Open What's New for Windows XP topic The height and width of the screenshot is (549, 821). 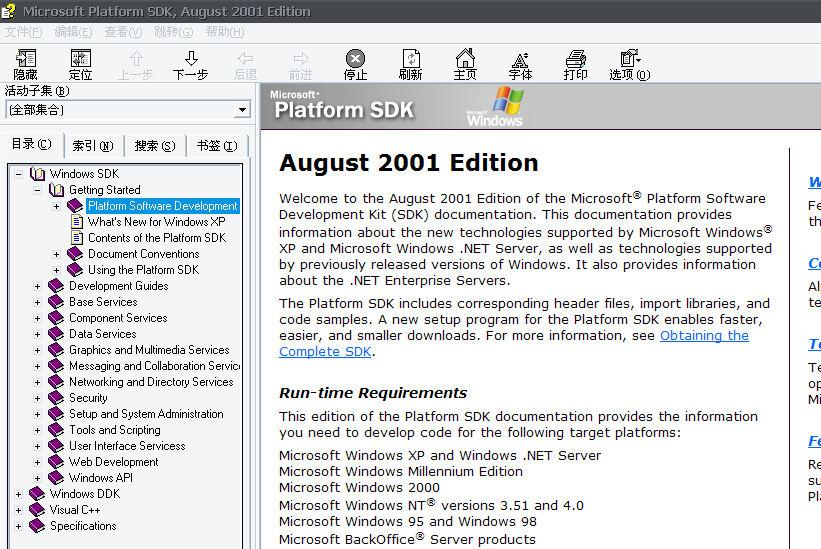pos(157,222)
